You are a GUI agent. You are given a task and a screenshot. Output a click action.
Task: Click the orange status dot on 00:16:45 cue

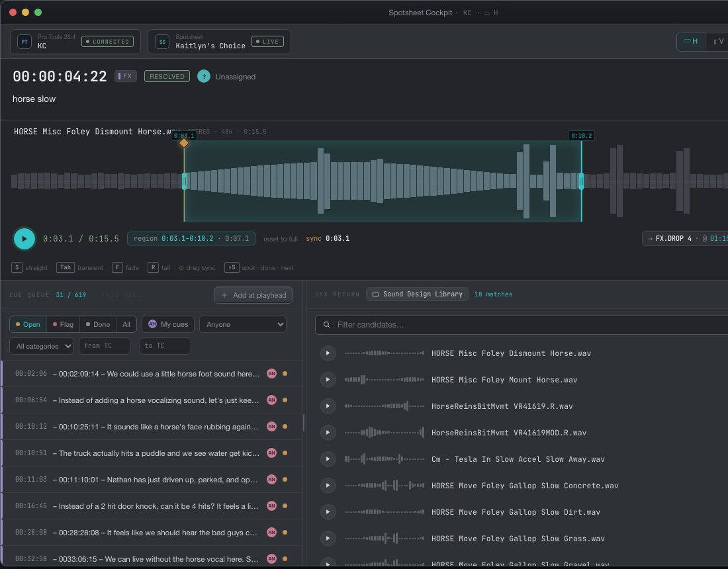point(285,506)
